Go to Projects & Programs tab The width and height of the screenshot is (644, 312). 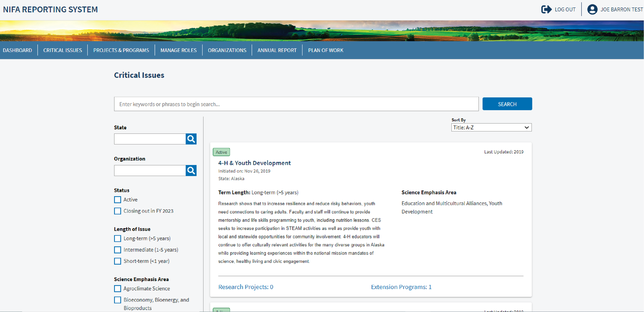coord(121,50)
